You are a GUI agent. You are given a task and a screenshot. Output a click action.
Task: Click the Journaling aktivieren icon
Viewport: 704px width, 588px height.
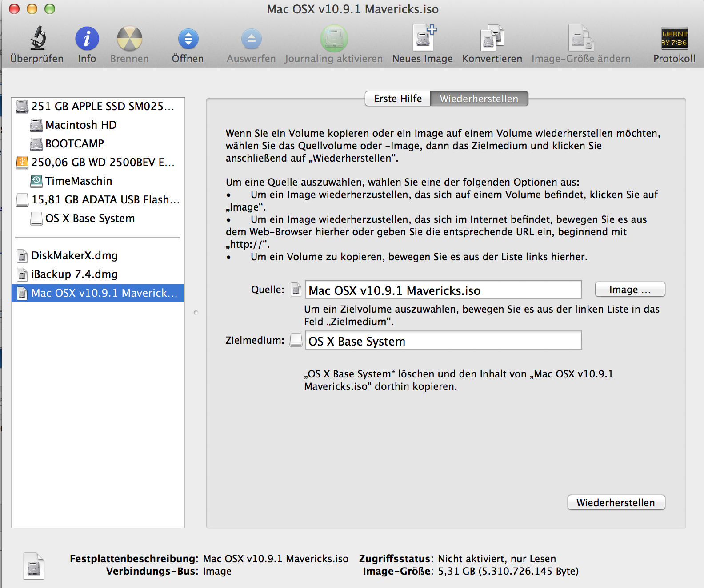pos(334,38)
